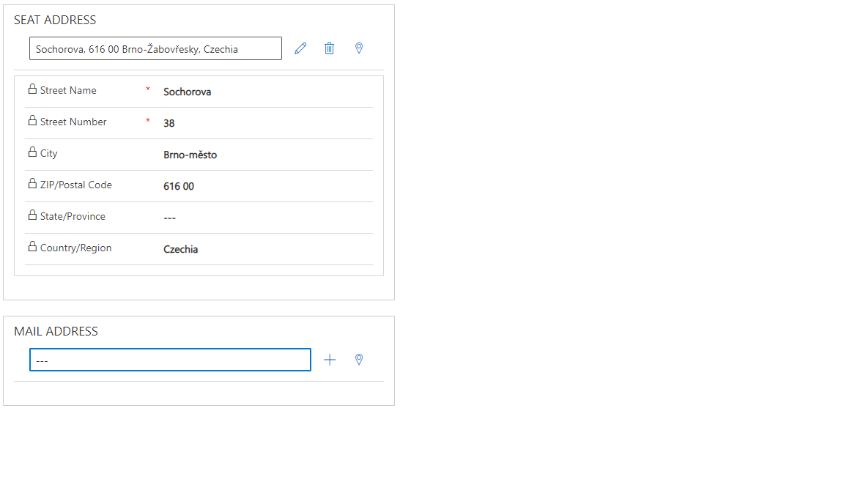
Task: Select the ZIP value 616 00
Action: coord(179,186)
